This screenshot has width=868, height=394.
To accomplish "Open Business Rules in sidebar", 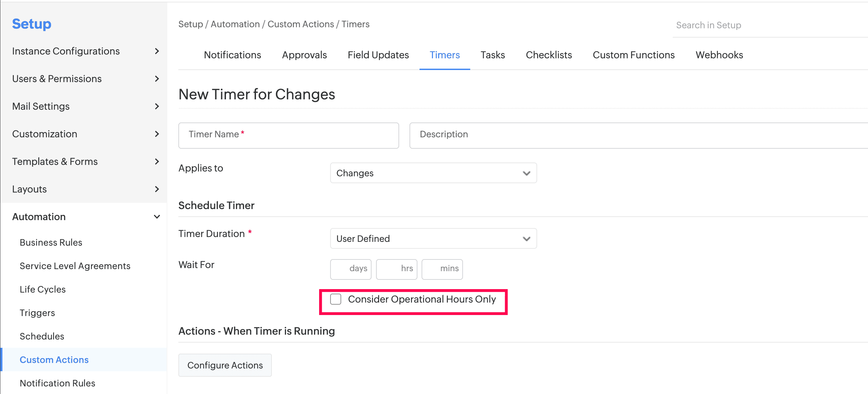I will pos(51,243).
